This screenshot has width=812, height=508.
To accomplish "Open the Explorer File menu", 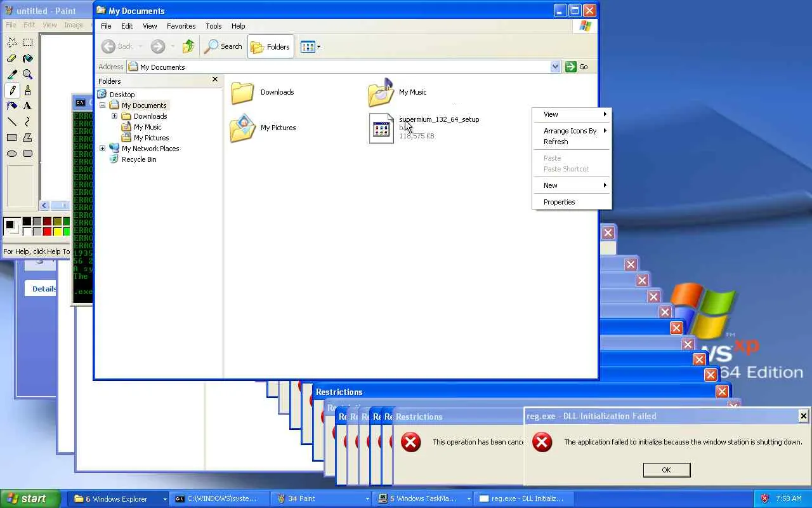I will [x=106, y=26].
